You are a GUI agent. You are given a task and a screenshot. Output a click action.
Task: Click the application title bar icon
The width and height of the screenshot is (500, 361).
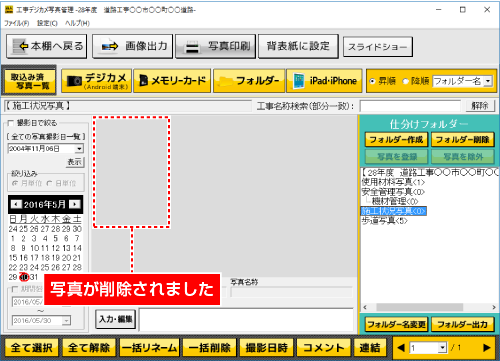point(9,10)
